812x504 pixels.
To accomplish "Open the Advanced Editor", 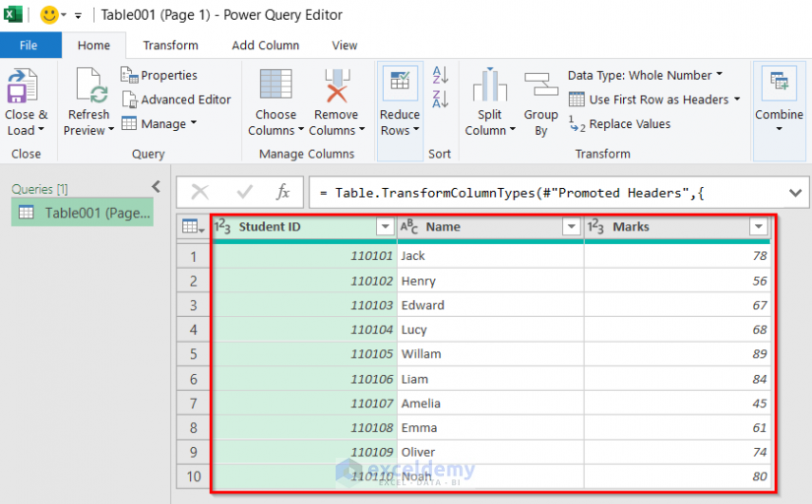I will pyautogui.click(x=176, y=99).
